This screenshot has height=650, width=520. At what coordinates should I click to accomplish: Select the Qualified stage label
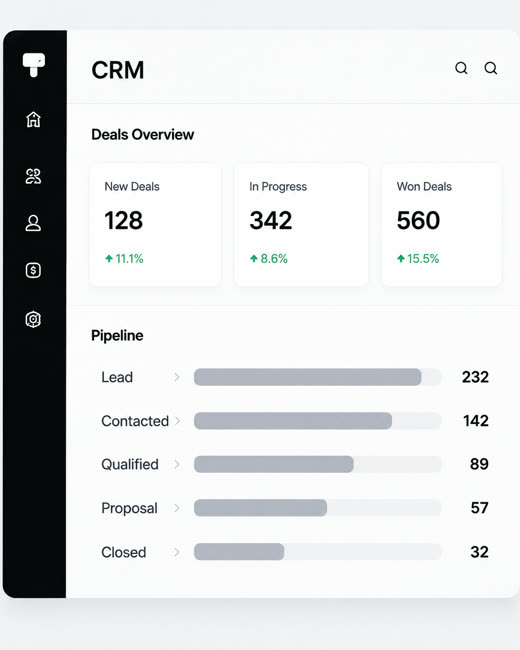[x=130, y=464]
